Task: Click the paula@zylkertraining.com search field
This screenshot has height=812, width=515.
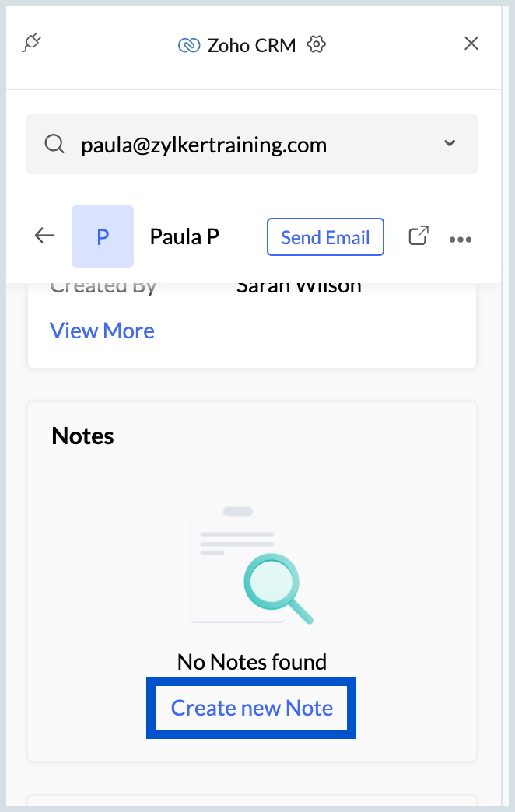Action: click(252, 144)
